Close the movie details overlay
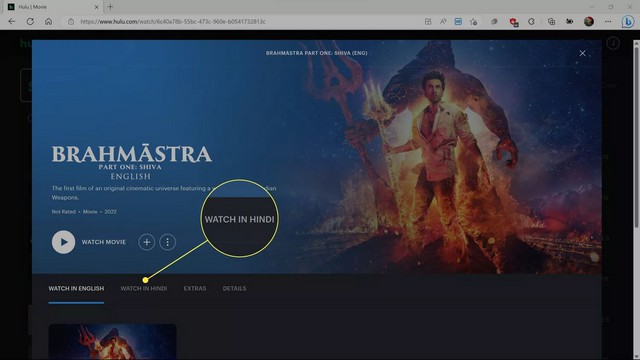The height and width of the screenshot is (360, 640). 582,53
